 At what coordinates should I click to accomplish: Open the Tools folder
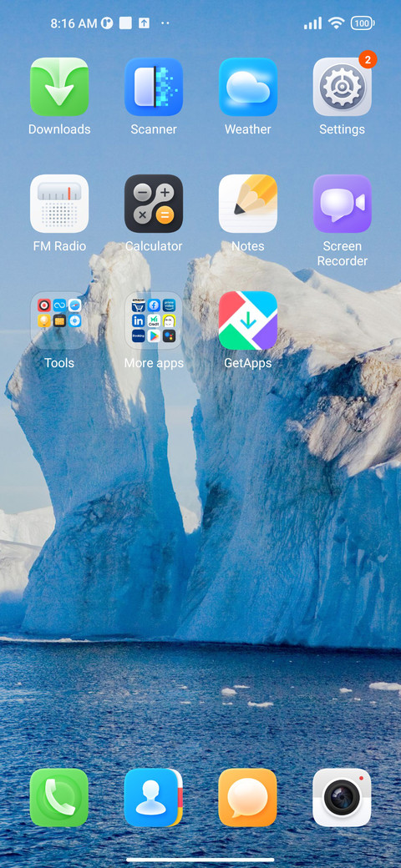59,320
